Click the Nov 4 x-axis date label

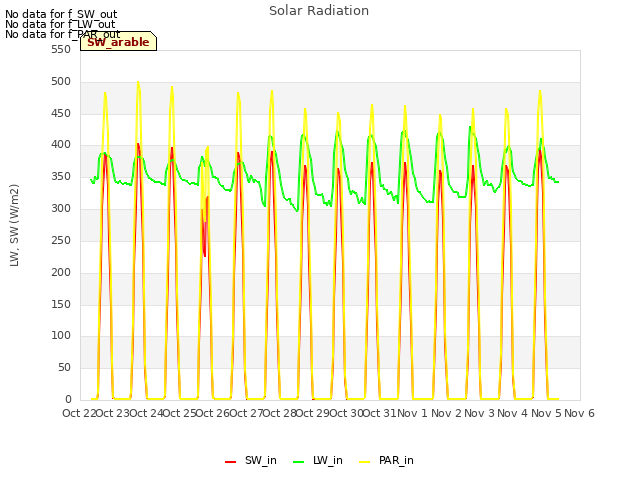512,413
